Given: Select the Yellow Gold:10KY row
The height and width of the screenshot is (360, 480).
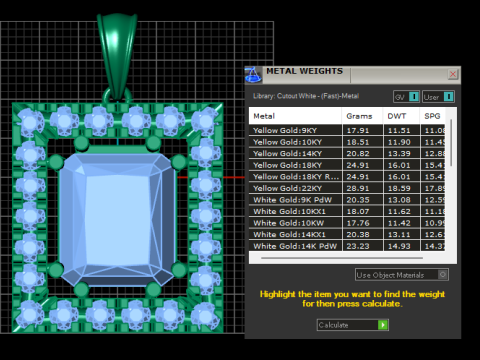Looking at the screenshot, I should [347, 142].
